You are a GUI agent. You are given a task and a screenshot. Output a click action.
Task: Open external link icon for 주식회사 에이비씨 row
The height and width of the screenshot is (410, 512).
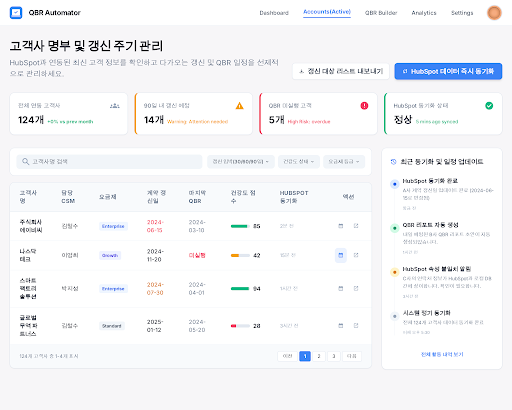[356, 226]
